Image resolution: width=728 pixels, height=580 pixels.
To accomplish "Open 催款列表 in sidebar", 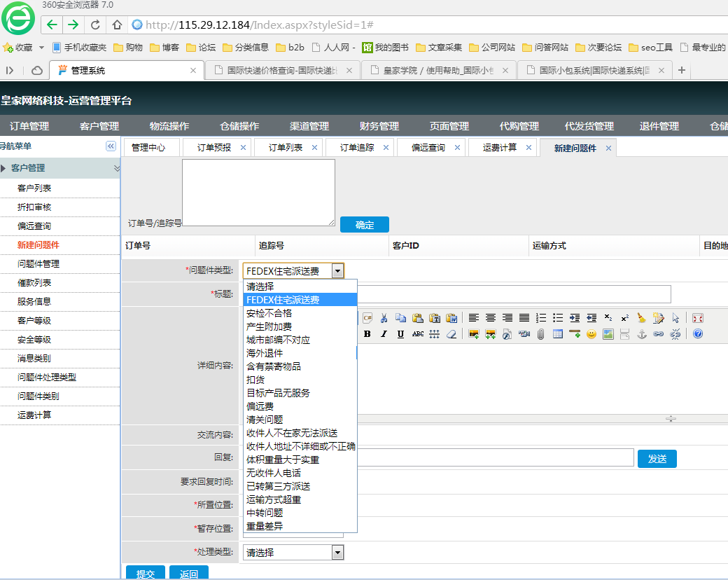I will coord(34,282).
